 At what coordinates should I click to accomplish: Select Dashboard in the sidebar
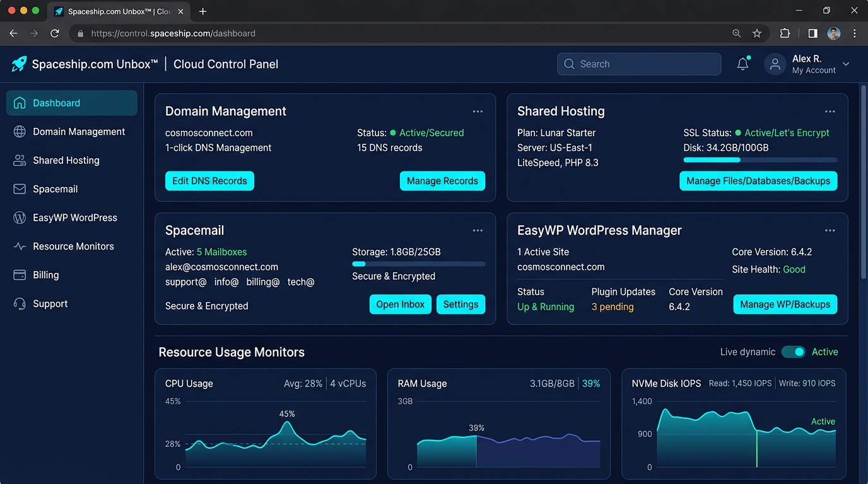71,103
